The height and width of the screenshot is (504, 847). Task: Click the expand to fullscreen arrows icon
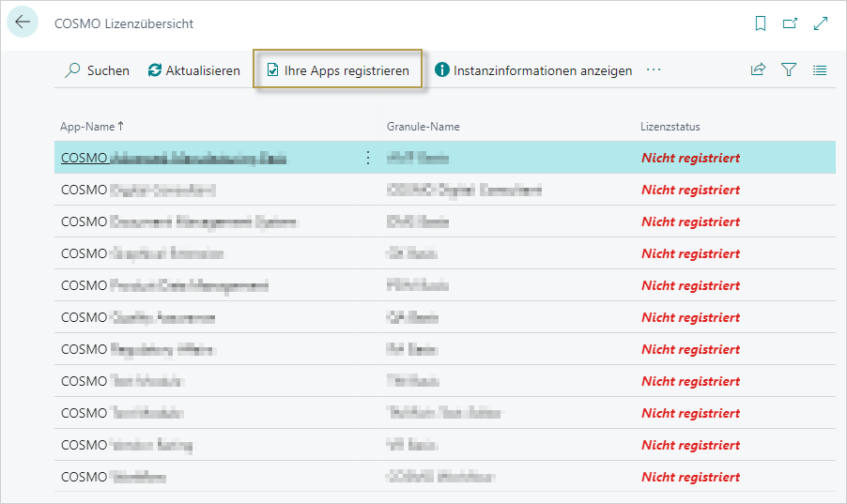pyautogui.click(x=821, y=23)
